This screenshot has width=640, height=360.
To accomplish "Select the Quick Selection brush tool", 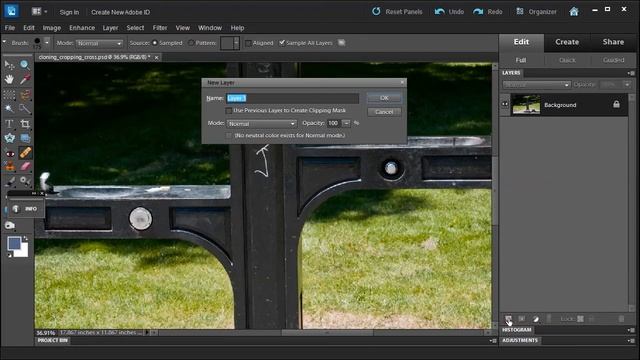I will click(x=24, y=109).
